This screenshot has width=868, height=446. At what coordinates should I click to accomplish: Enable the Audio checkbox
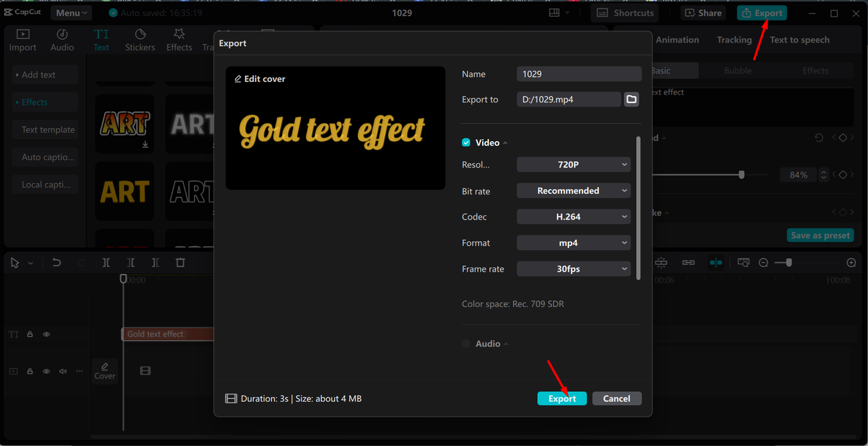[x=466, y=344]
